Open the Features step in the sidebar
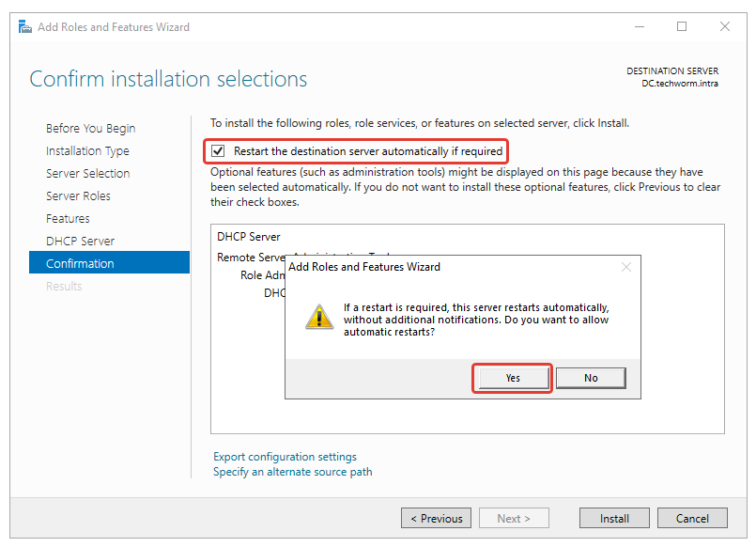 point(68,219)
